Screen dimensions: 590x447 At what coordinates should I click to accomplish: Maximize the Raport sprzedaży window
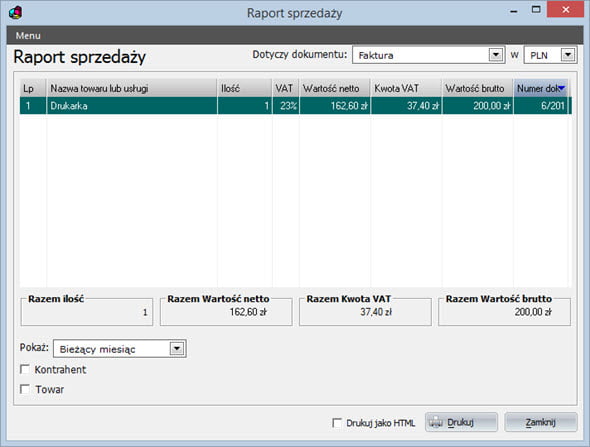tap(536, 10)
